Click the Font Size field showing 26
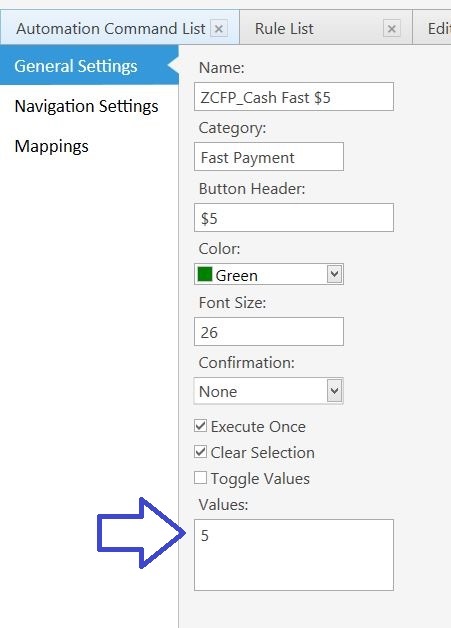Screen dimensions: 451x628 click(269, 332)
